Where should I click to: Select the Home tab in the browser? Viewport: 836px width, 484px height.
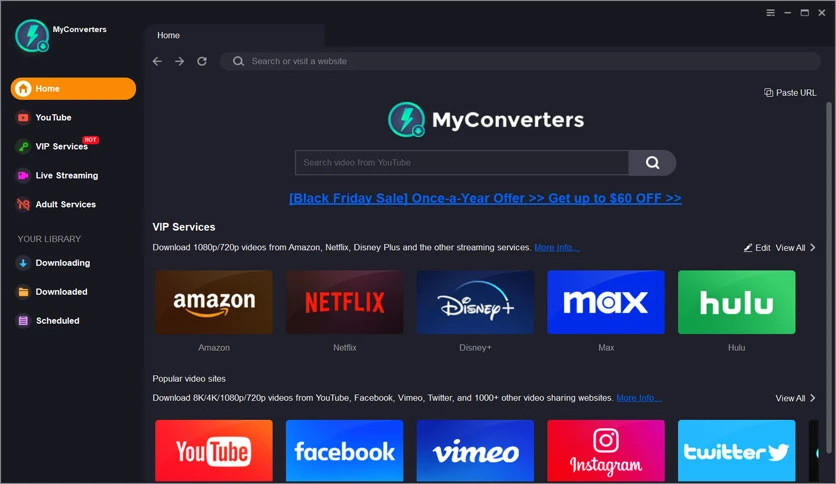(234, 35)
